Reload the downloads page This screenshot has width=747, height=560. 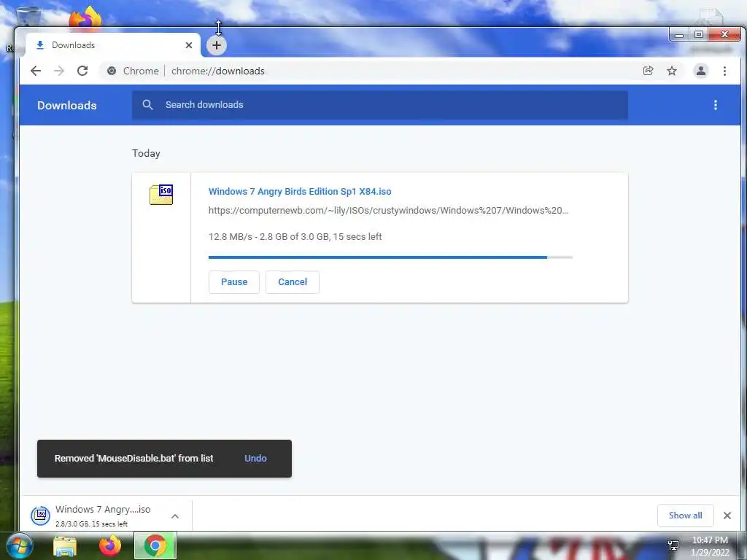tap(82, 71)
